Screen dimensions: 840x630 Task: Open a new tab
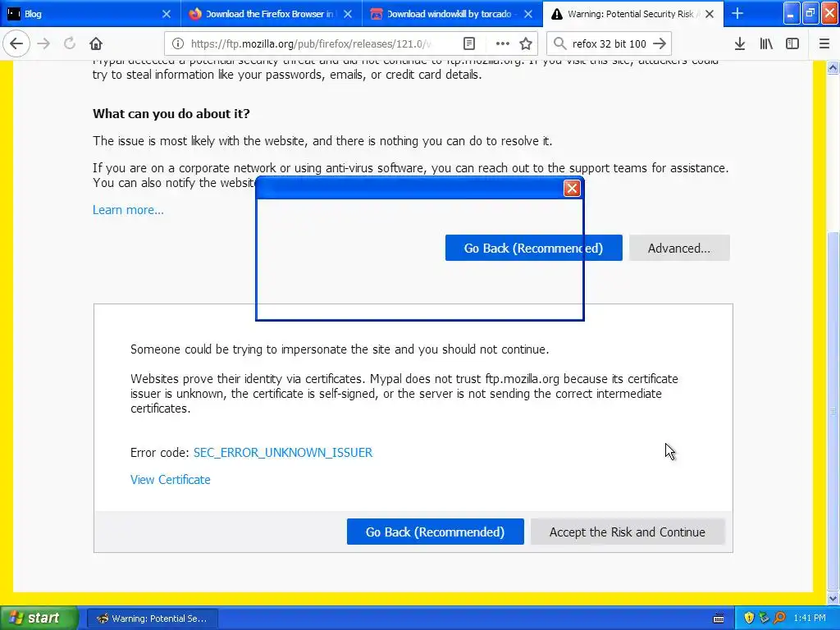(737, 13)
